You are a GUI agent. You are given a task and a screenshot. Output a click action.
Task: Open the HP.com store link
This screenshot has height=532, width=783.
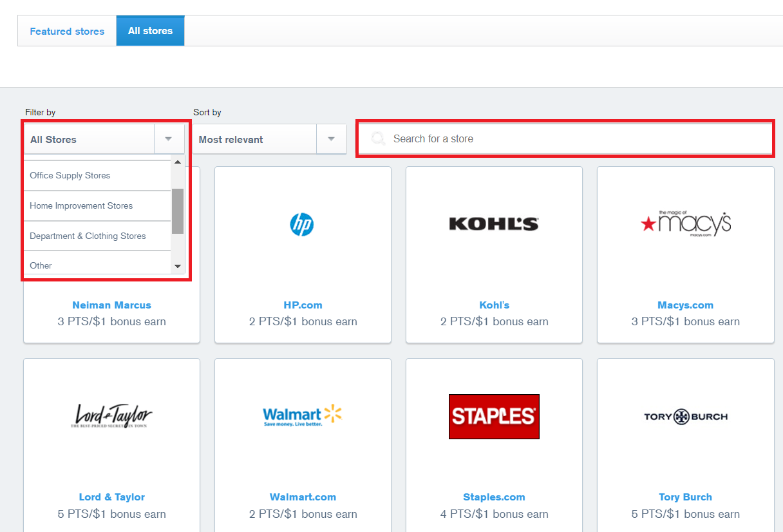pos(303,305)
